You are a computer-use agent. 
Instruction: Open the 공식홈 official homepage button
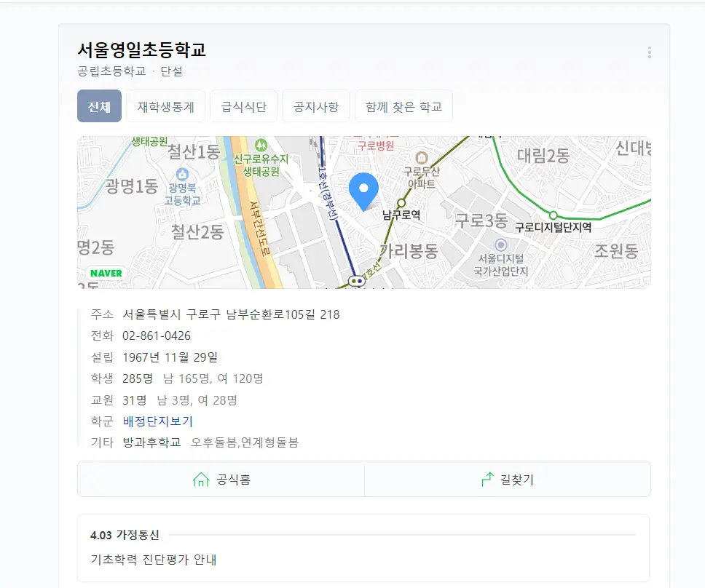click(x=221, y=480)
